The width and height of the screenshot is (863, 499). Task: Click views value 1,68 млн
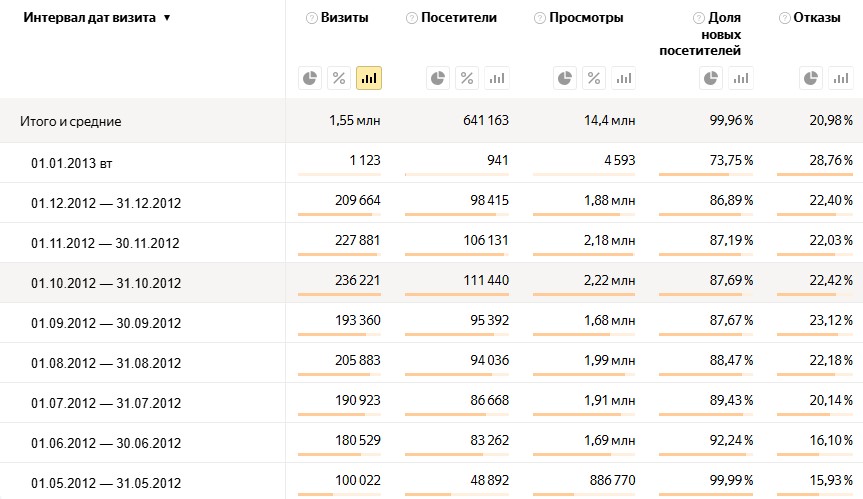click(x=609, y=320)
